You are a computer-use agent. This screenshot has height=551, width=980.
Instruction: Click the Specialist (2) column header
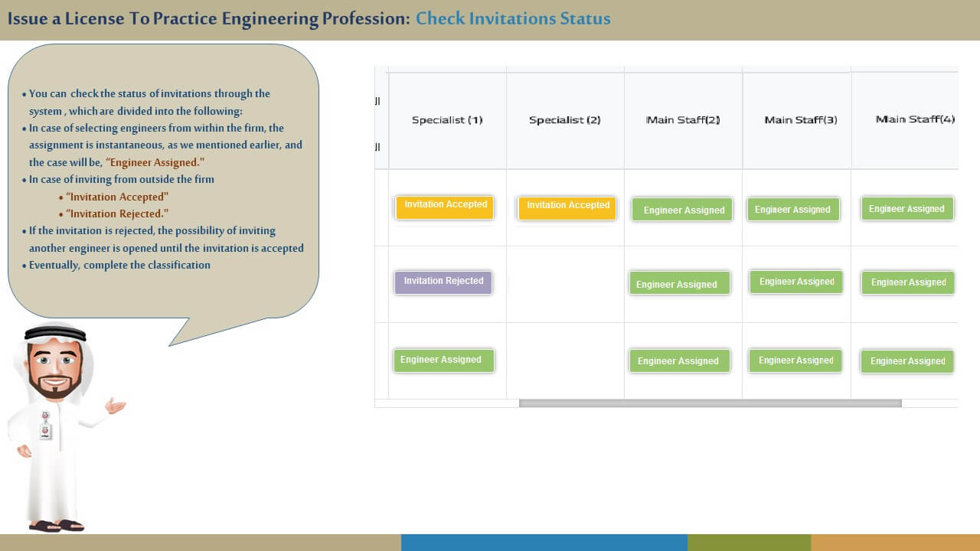tap(565, 120)
